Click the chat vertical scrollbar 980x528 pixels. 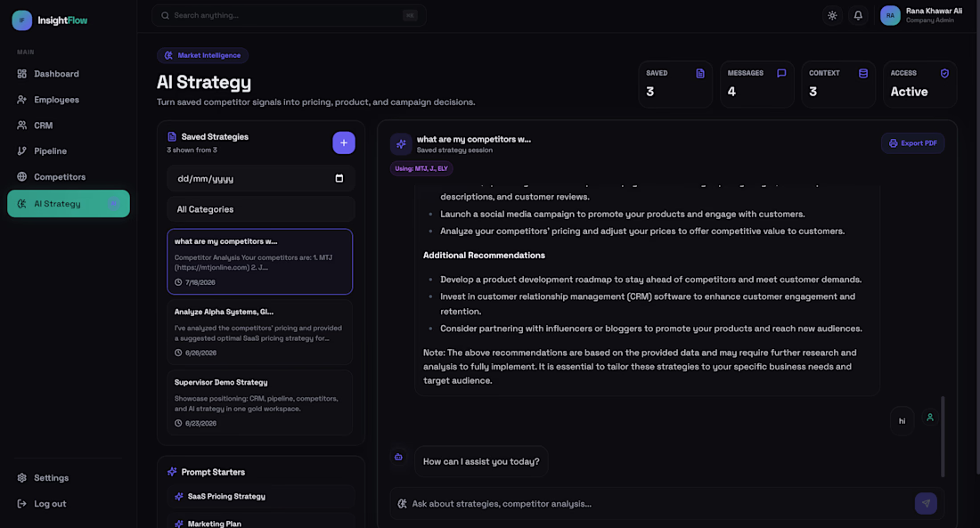point(943,436)
